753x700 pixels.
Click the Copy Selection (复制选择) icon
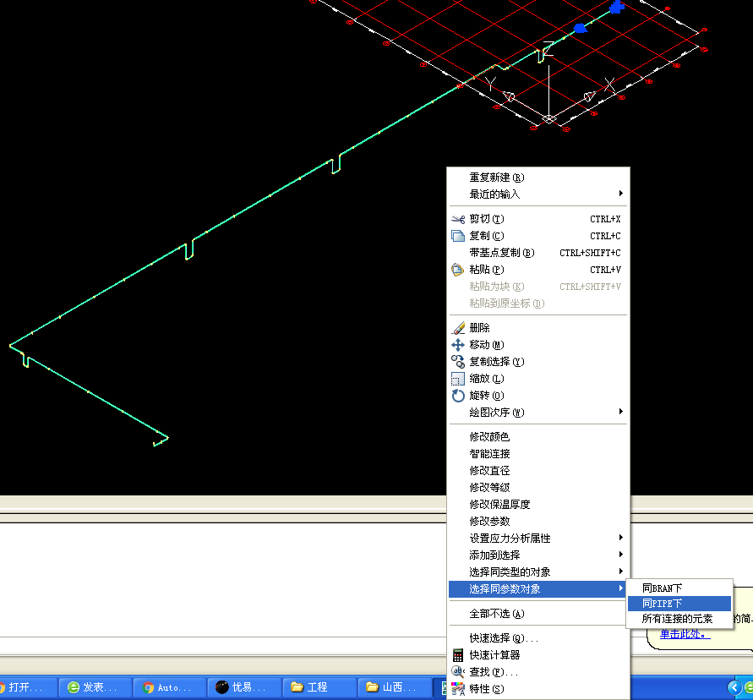point(458,362)
